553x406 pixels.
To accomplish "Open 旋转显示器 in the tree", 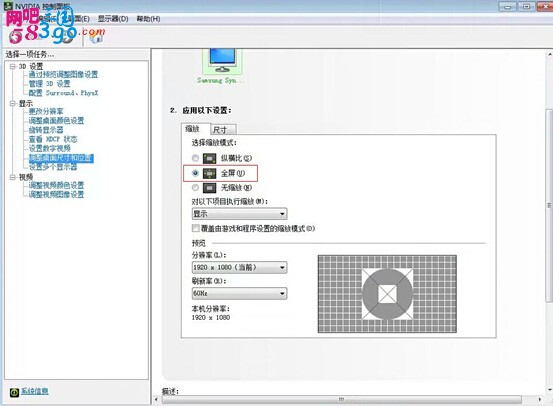I will point(46,130).
